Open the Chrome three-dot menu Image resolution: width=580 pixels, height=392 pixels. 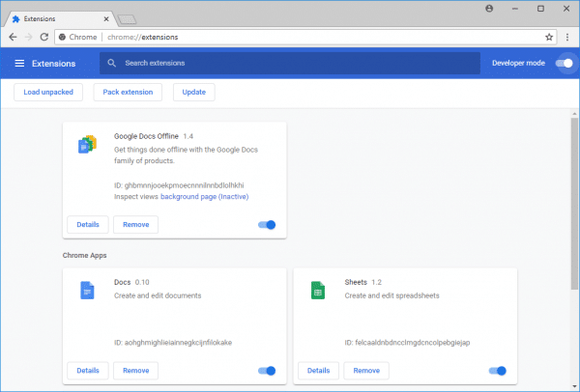tap(567, 37)
